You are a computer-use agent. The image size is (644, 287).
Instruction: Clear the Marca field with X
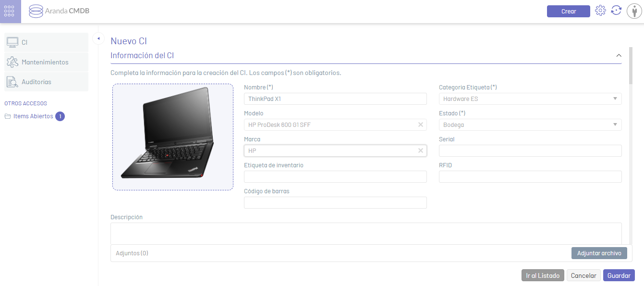(x=421, y=150)
